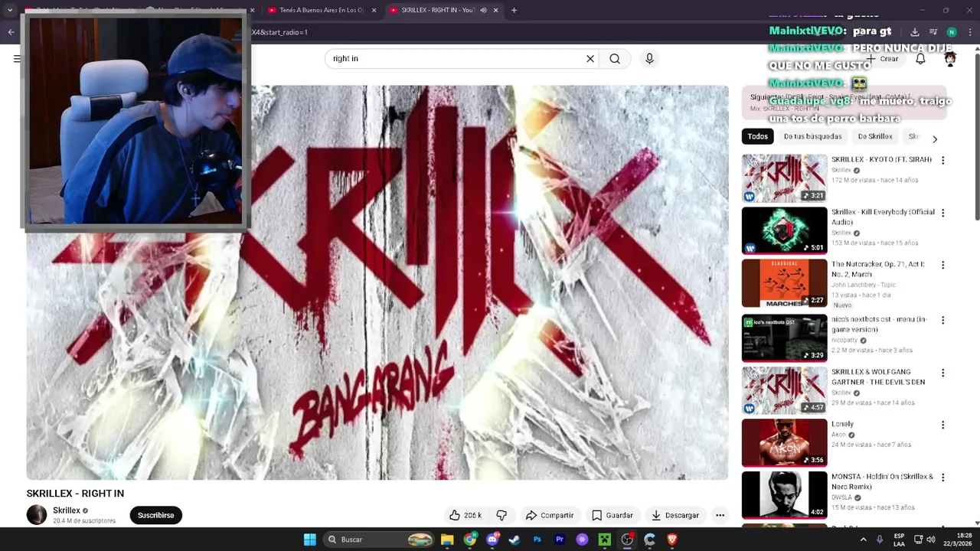Open Steam from the taskbar
980x551 pixels.
coord(514,540)
